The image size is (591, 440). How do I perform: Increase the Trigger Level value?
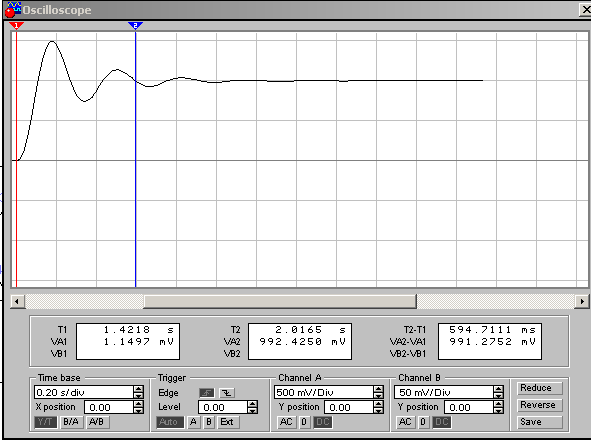coord(253,404)
